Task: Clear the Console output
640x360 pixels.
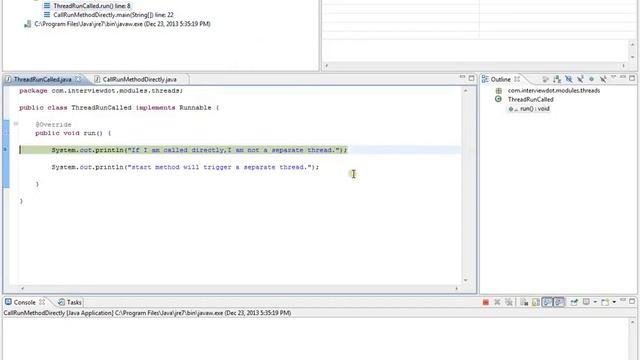Action: 524,302
